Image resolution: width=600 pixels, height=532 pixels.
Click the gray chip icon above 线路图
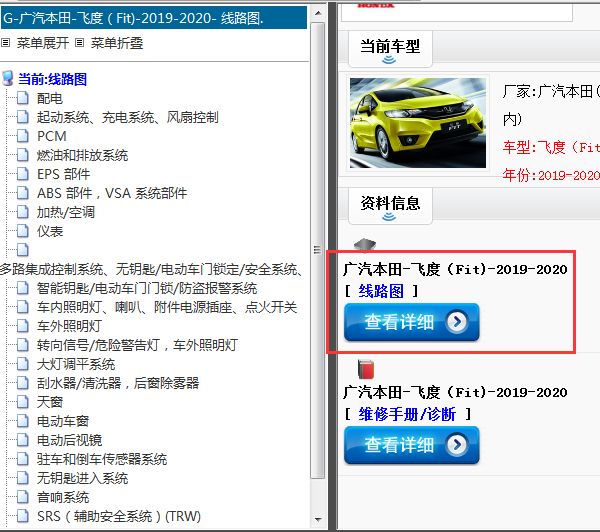tap(365, 245)
